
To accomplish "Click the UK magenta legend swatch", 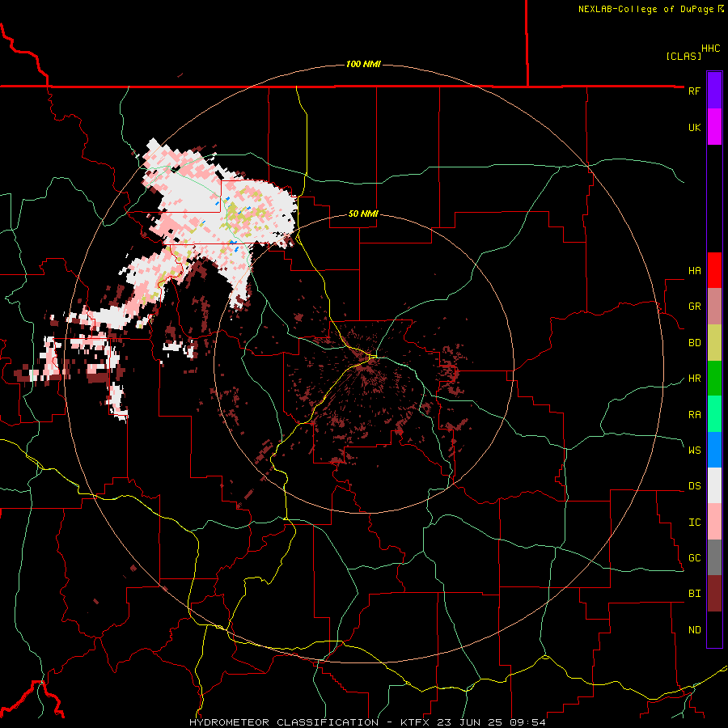I will click(714, 127).
